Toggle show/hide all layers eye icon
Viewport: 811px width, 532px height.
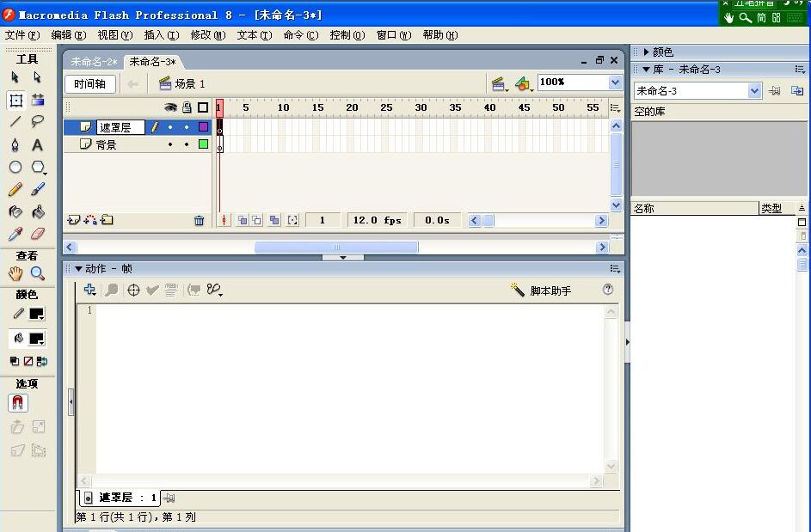tap(170, 107)
